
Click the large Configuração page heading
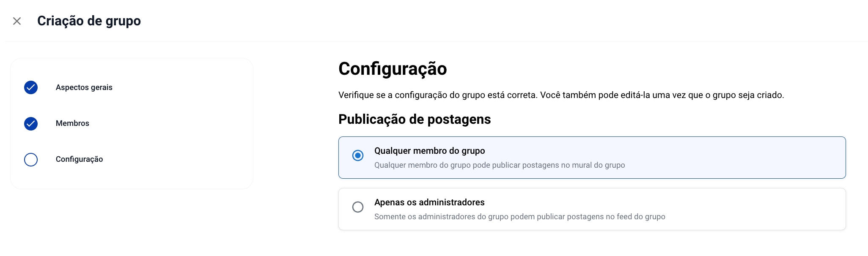[392, 69]
